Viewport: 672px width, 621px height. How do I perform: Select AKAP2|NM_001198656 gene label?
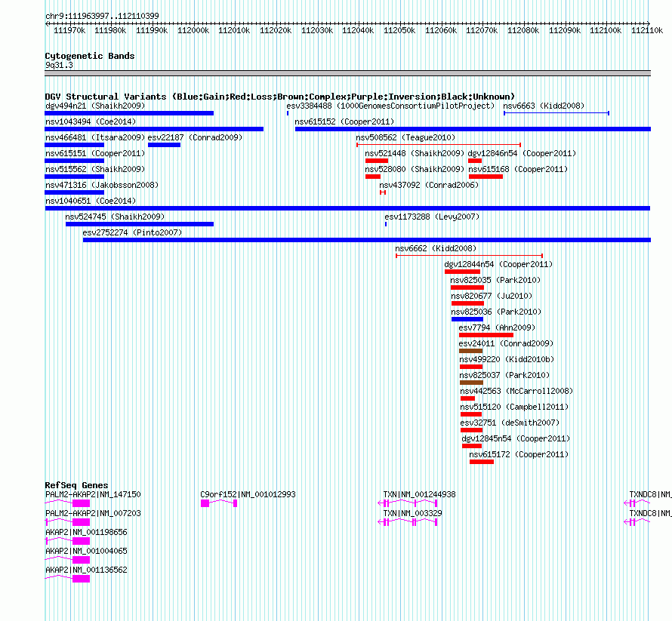[86, 532]
